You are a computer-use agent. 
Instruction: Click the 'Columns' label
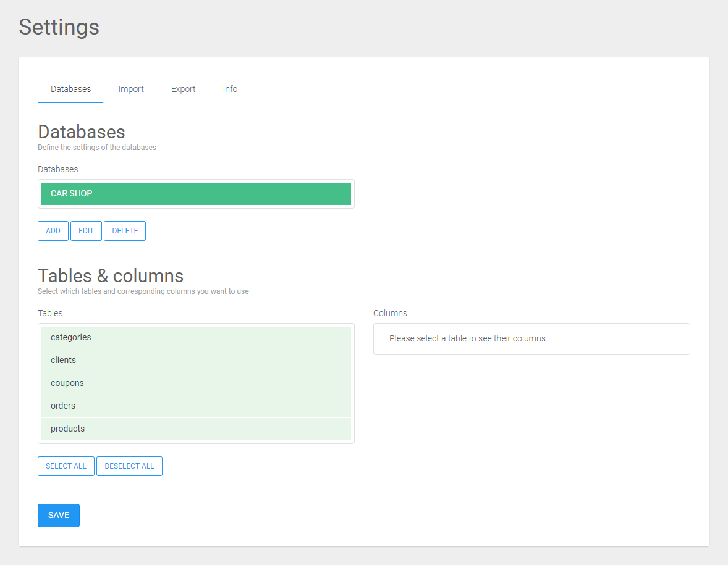coord(390,313)
